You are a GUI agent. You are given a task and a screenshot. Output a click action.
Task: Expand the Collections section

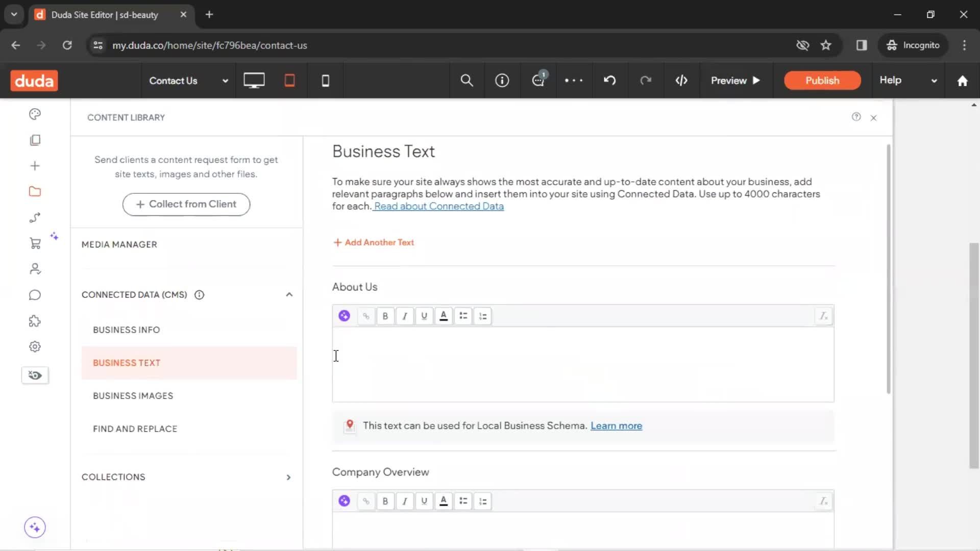(288, 477)
